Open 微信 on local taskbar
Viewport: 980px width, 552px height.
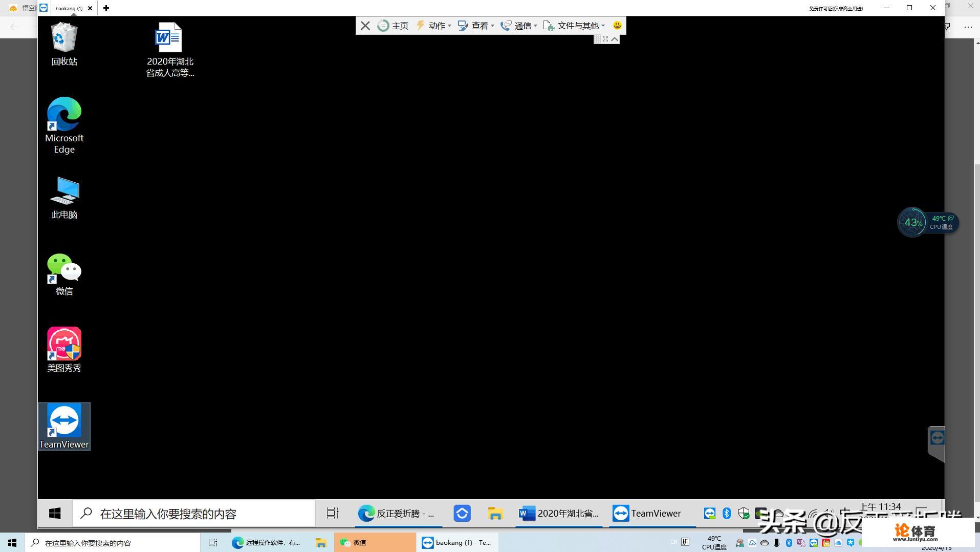point(375,542)
